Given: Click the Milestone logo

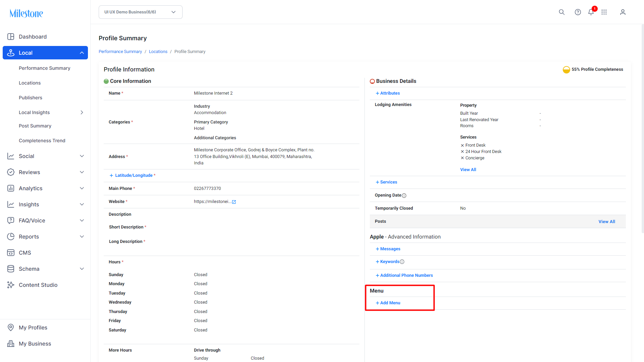Looking at the screenshot, I should [x=26, y=13].
